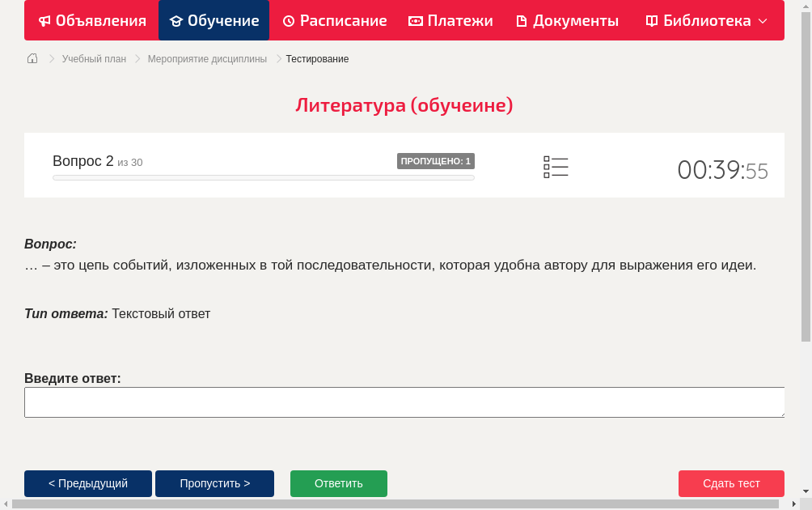Viewport: 812px width, 510px height.
Task: Open the Платежи menu item
Action: click(x=450, y=20)
